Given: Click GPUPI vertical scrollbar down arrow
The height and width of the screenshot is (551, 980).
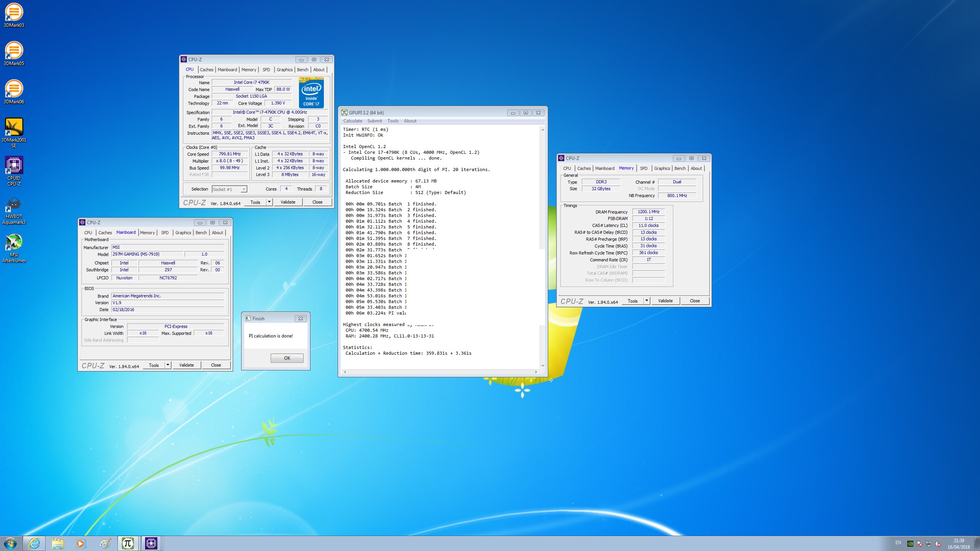Looking at the screenshot, I should coord(542,366).
